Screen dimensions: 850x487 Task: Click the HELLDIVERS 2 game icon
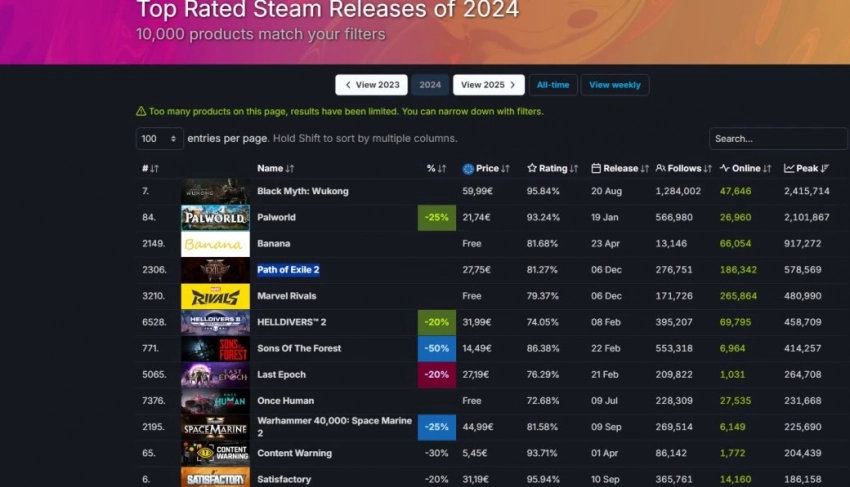215,322
